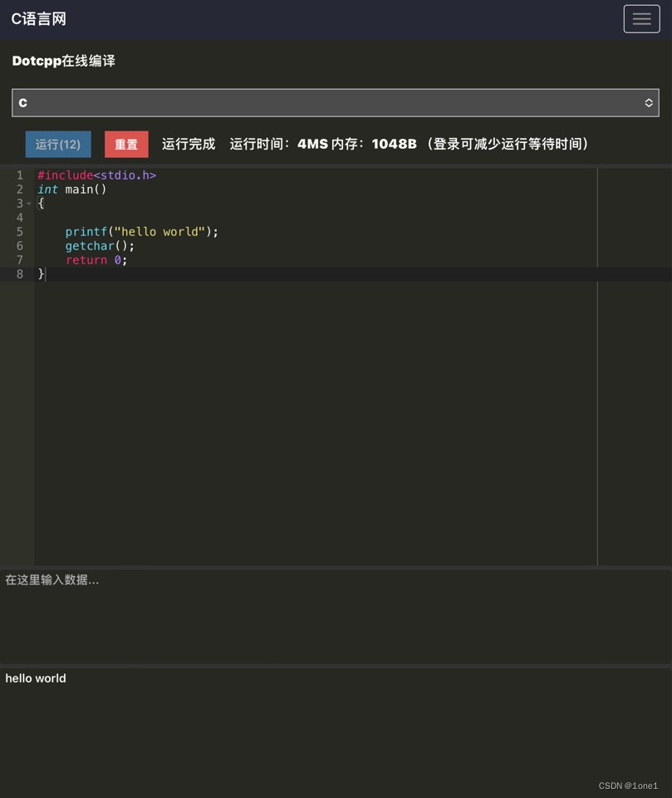Collapse the code fold arrow on line 3
Image resolution: width=672 pixels, height=798 pixels.
[x=28, y=204]
